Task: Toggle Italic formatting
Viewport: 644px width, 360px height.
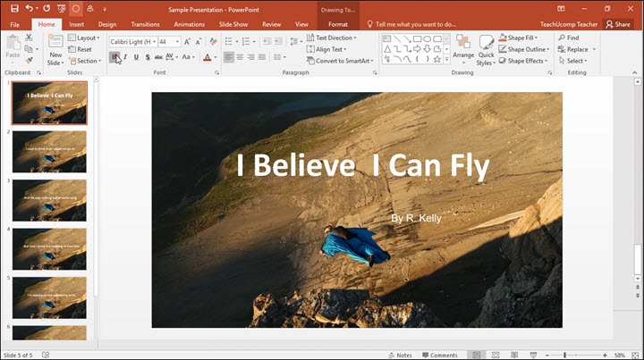Action: 125,57
